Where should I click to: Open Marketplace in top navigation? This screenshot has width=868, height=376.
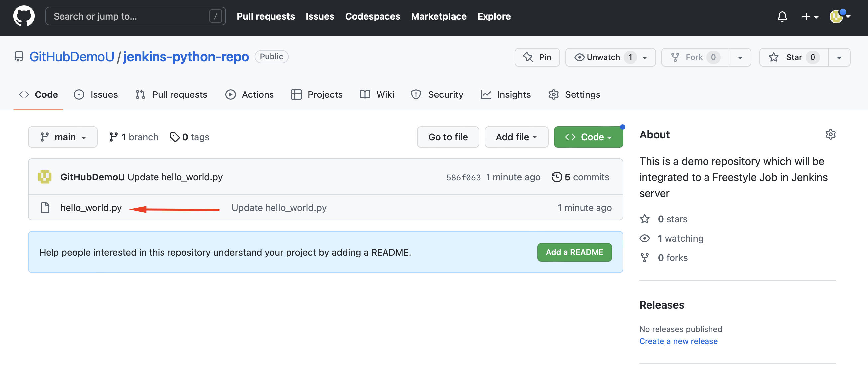point(439,16)
